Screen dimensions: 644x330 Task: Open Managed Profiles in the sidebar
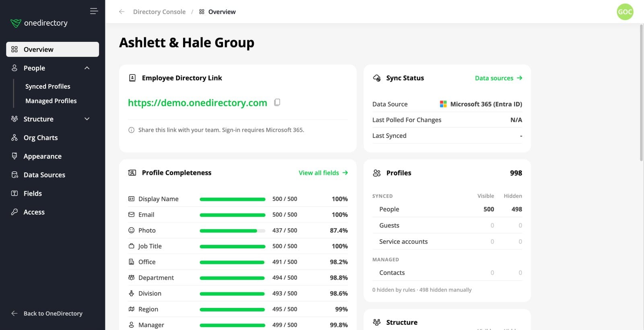tap(51, 101)
